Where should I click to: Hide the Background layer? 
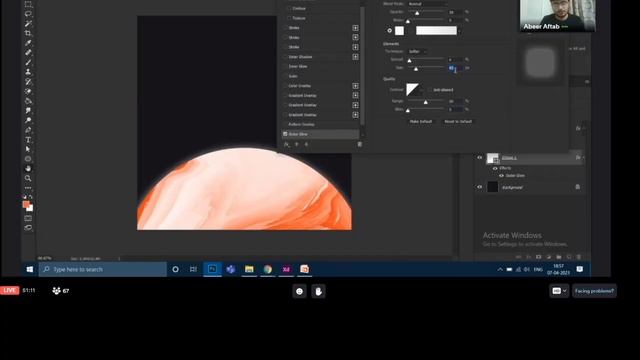tap(480, 187)
